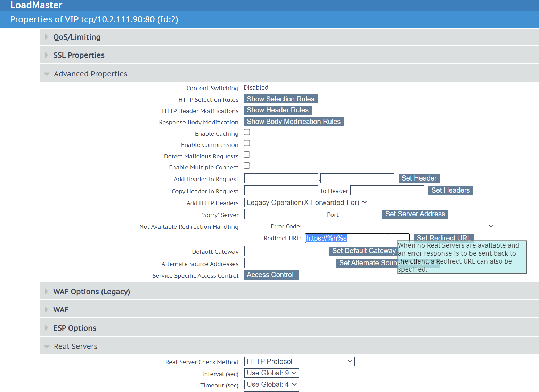Click Show Header Rules button
Screen dimensions: 539x392
click(278, 110)
